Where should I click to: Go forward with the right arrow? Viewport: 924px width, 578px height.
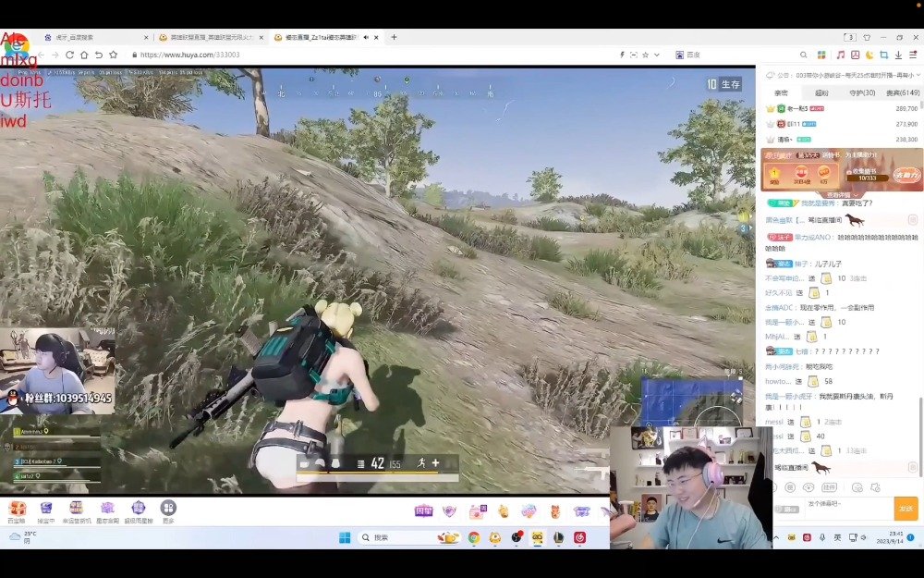(x=55, y=55)
